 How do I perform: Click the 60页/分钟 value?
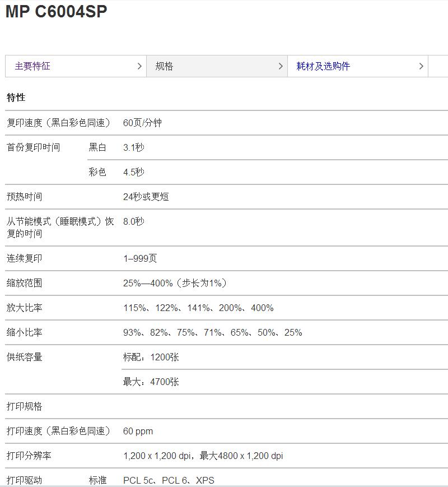(x=142, y=123)
